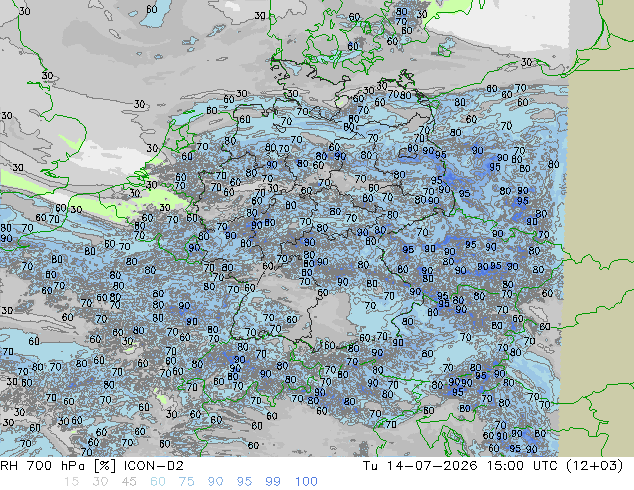The height and width of the screenshot is (490, 634).
Task: Click legend value 15 in color scale
Action: click(71, 482)
